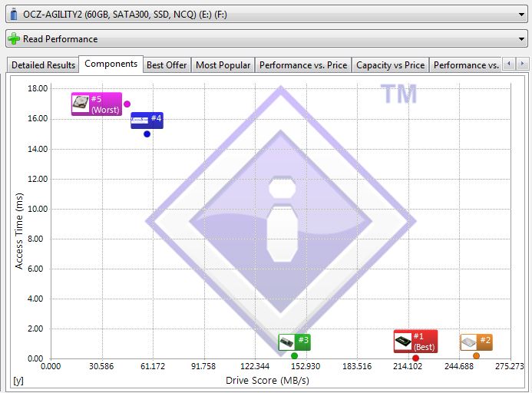Click the Drive Score (MB/s) axis title
This screenshot has width=532, height=393.
pyautogui.click(x=267, y=381)
